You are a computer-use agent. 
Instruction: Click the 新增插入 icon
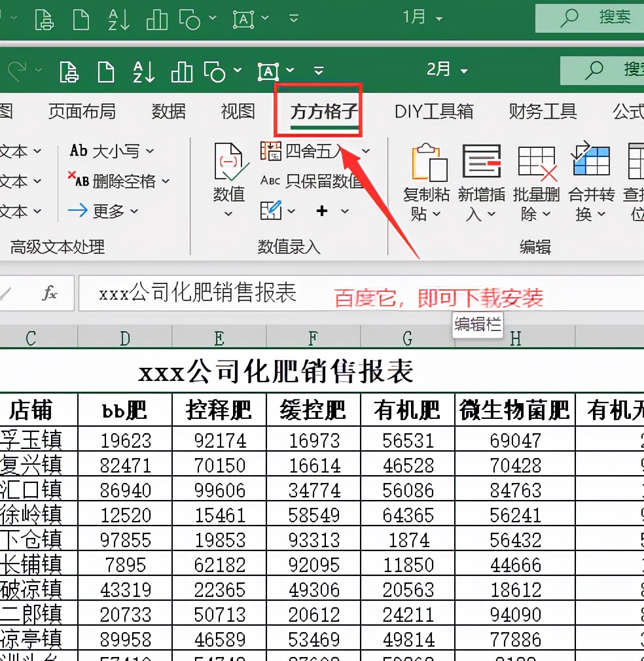point(482,162)
